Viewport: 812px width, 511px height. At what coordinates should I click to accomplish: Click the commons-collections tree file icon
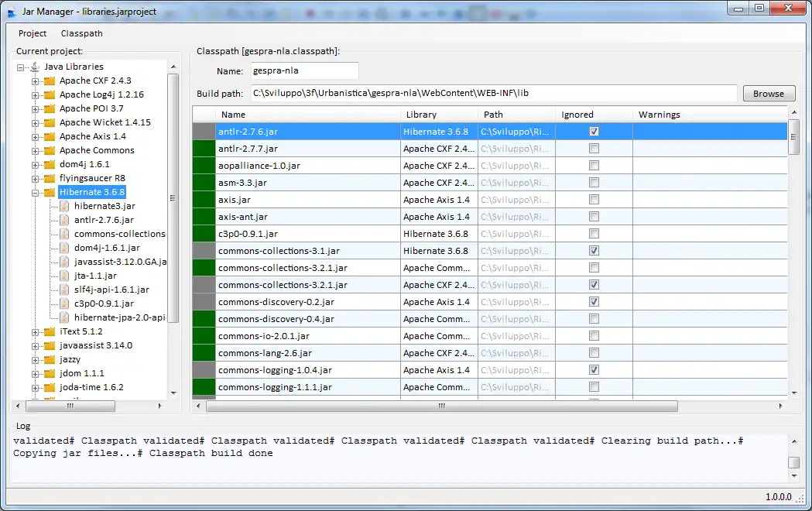tap(64, 234)
